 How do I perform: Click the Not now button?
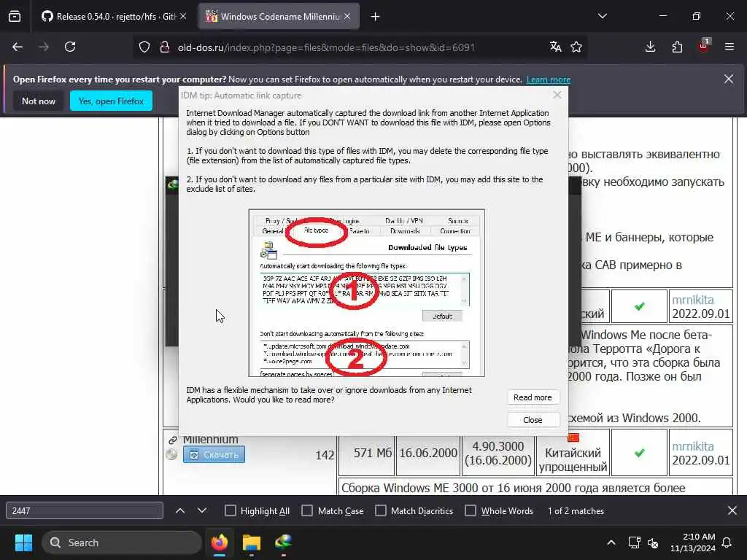(39, 101)
